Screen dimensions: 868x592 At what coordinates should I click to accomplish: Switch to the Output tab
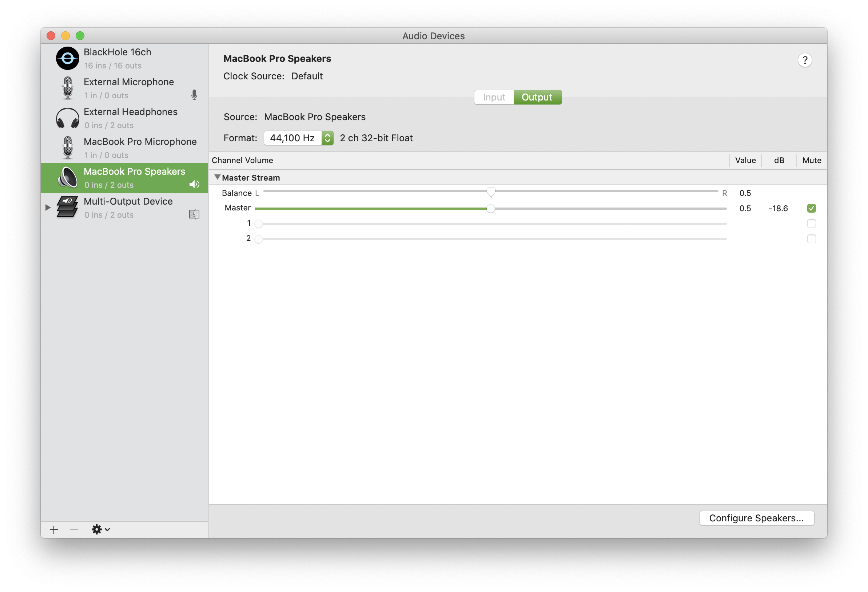click(538, 97)
